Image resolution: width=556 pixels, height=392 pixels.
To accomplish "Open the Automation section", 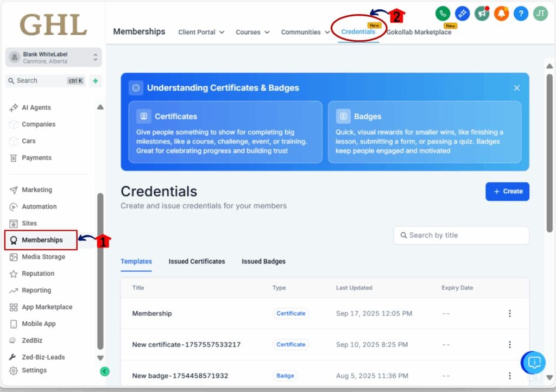I will click(x=40, y=206).
